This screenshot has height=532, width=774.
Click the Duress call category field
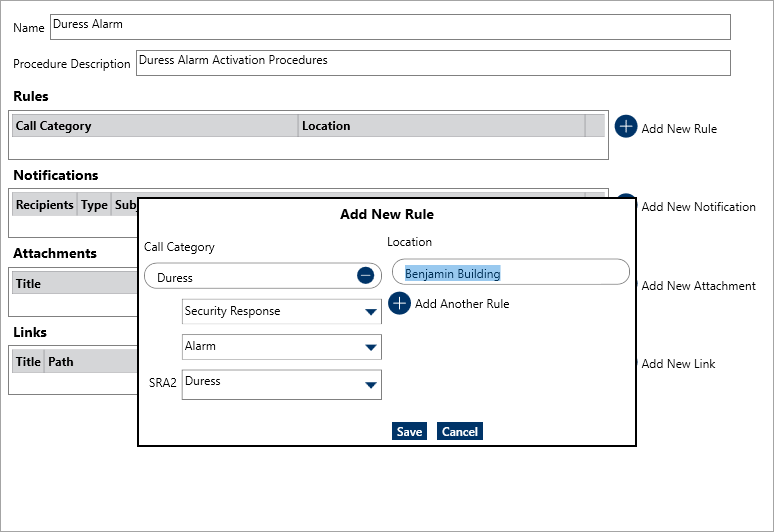250,277
